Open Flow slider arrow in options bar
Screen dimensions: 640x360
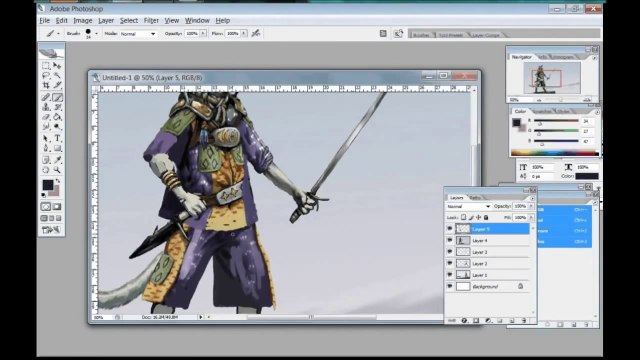(244, 33)
